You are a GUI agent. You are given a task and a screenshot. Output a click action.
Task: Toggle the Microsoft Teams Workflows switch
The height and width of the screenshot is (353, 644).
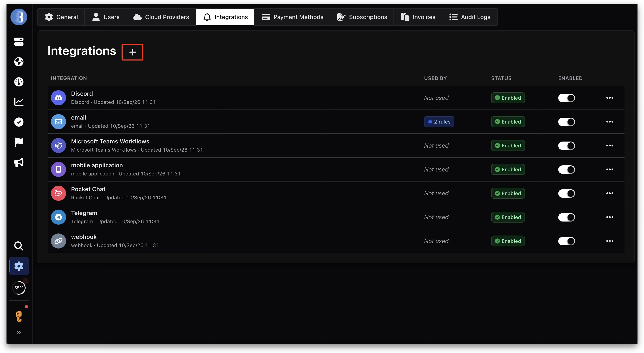coord(566,146)
